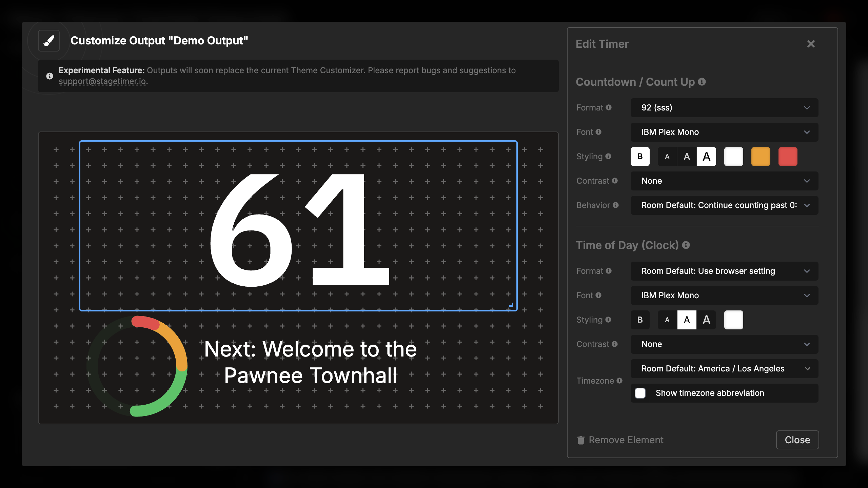Enable Show timezone abbreviation
This screenshot has height=488, width=868.
[x=640, y=393]
